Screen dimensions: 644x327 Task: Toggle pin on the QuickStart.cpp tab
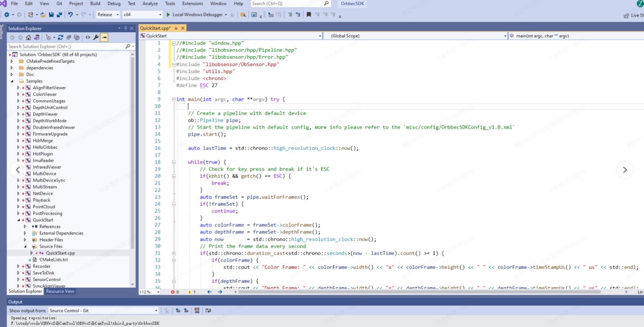[x=176, y=28]
